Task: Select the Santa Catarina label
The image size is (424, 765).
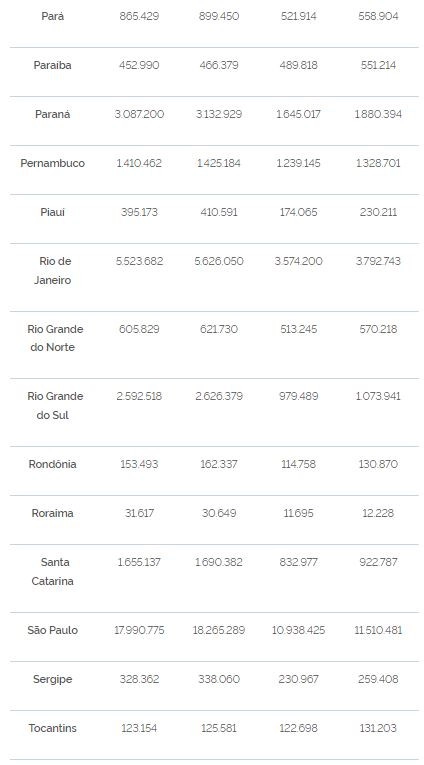Action: pyautogui.click(x=53, y=571)
